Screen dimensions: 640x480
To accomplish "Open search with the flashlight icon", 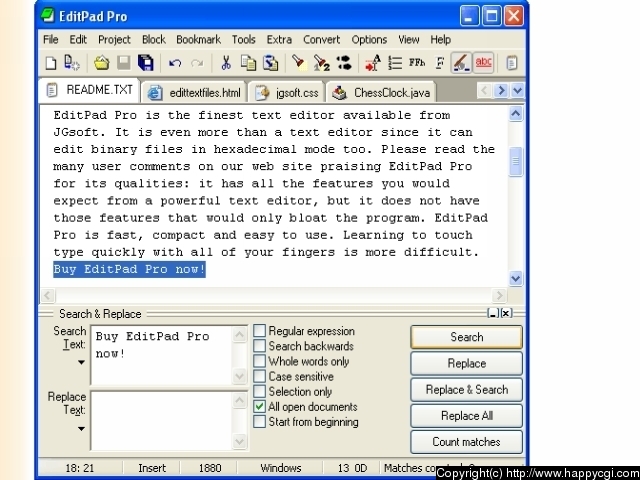I will [299, 63].
